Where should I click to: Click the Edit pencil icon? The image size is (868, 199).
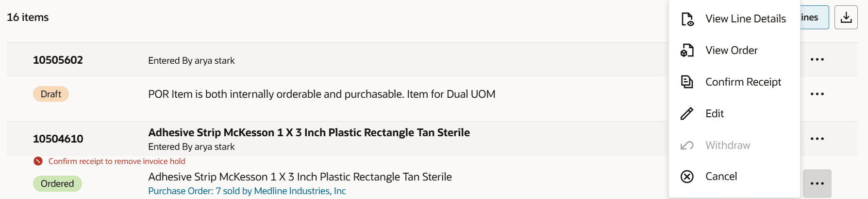pos(687,113)
